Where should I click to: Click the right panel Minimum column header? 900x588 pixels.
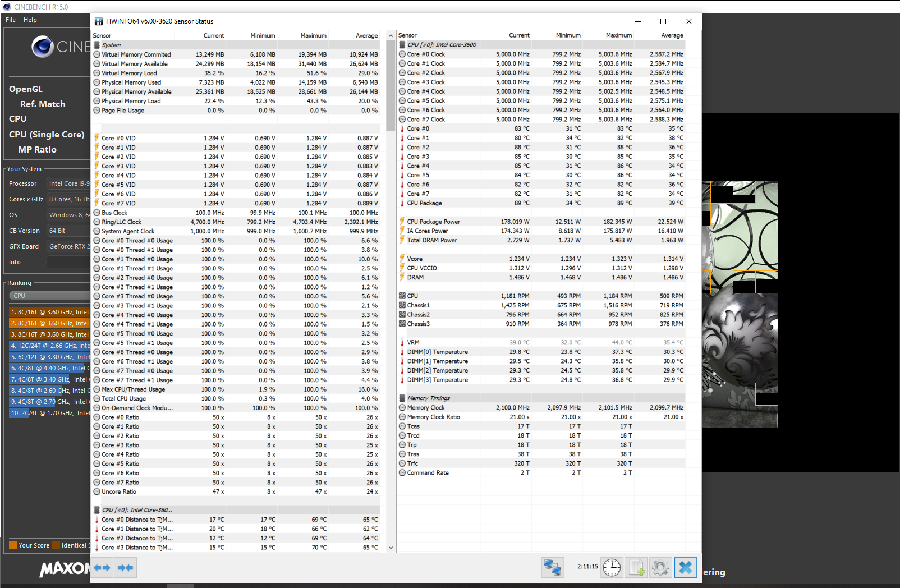(568, 35)
